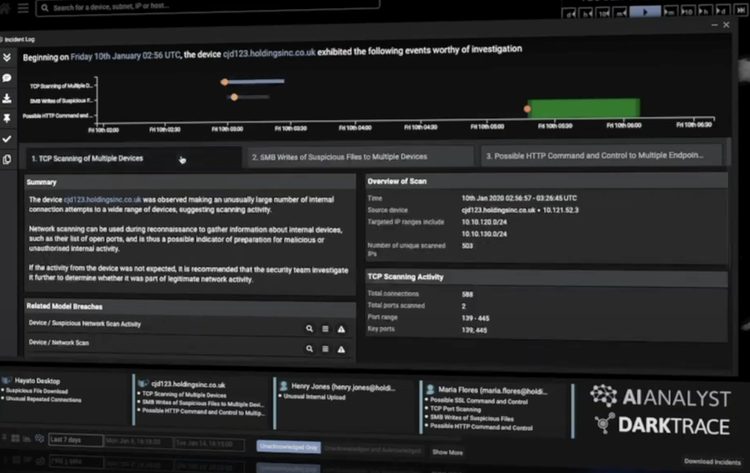Click Download Incidents at bottom right
Viewport: 750px width, 473px height.
pos(711,461)
